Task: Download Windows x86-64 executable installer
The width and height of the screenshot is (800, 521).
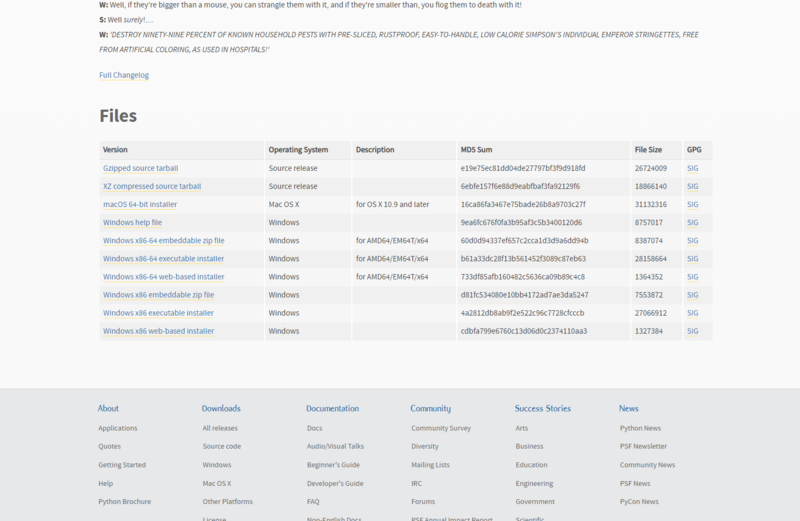Action: [163, 259]
